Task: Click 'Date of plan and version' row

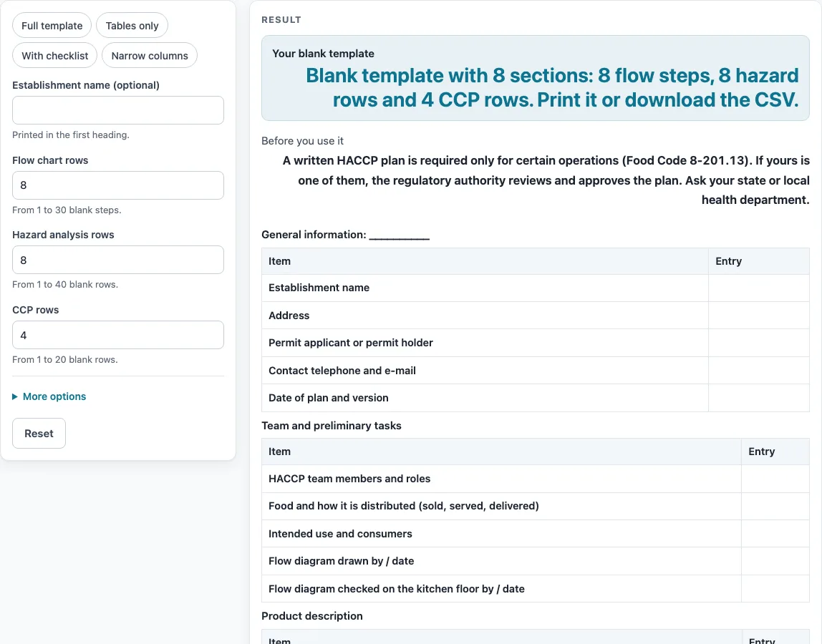Action: tap(536, 398)
